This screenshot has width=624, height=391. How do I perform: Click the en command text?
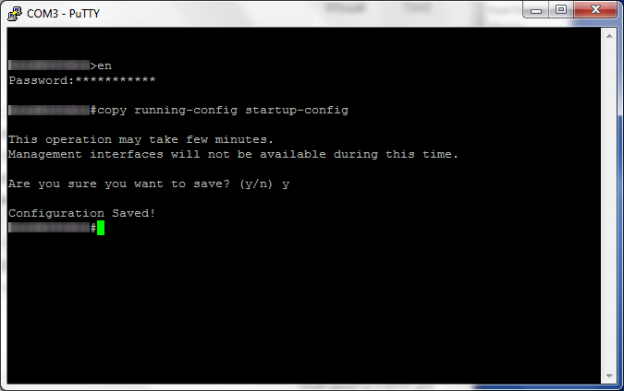point(105,66)
